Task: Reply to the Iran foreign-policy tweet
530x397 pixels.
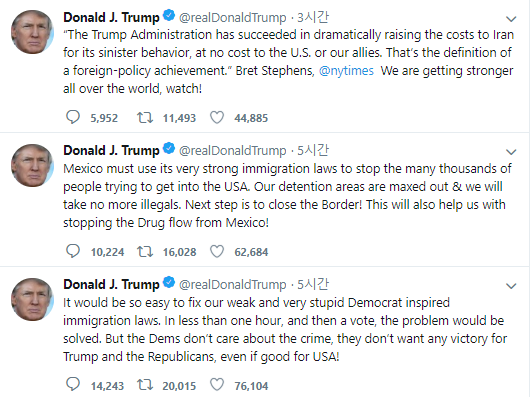Action: click(73, 117)
